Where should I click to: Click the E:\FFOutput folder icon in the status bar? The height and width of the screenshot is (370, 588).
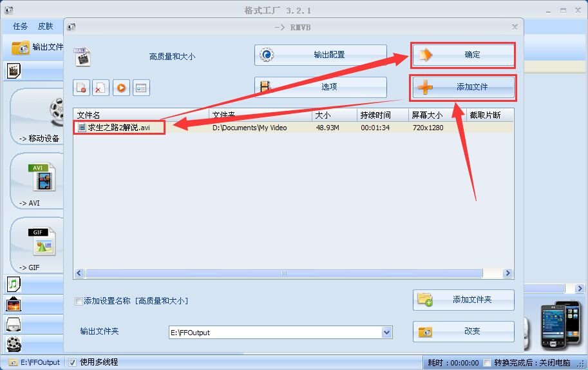14,362
